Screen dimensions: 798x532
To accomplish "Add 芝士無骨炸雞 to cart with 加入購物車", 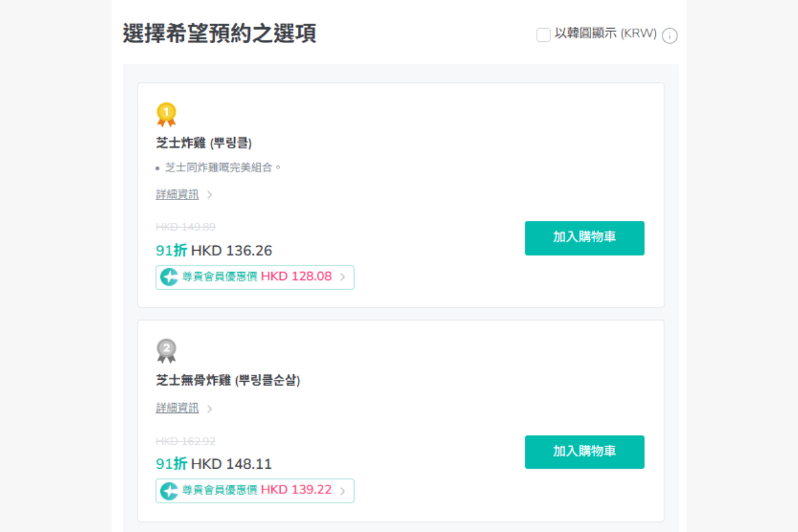I will (585, 452).
